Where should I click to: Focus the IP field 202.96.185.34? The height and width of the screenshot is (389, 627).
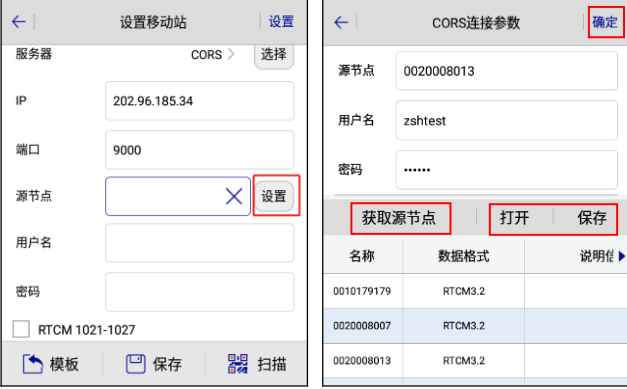pyautogui.click(x=200, y=101)
